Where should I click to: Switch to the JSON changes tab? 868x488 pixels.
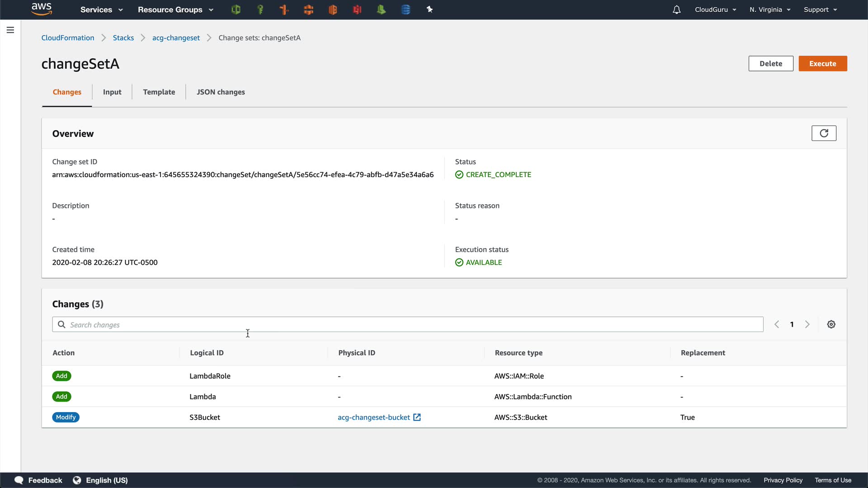click(221, 92)
